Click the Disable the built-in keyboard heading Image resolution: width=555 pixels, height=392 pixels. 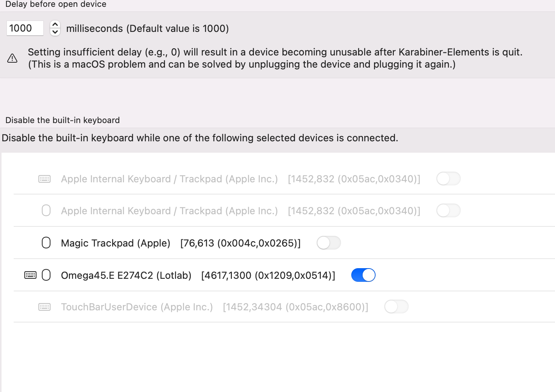pos(62,120)
